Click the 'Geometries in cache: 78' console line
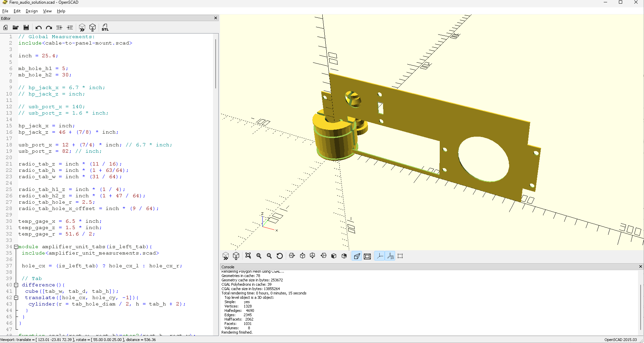The width and height of the screenshot is (644, 343). (x=241, y=276)
